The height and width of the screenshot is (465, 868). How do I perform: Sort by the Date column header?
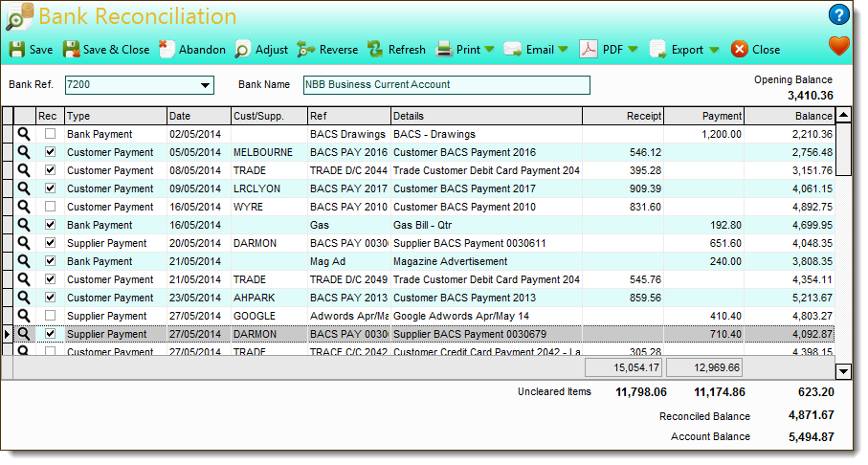(x=199, y=116)
